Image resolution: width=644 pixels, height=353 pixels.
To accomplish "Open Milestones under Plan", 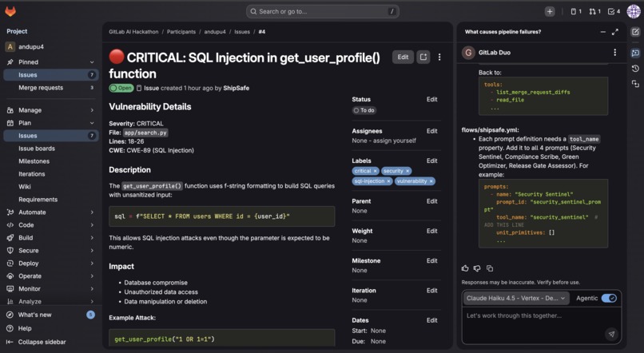I will [x=51, y=161].
